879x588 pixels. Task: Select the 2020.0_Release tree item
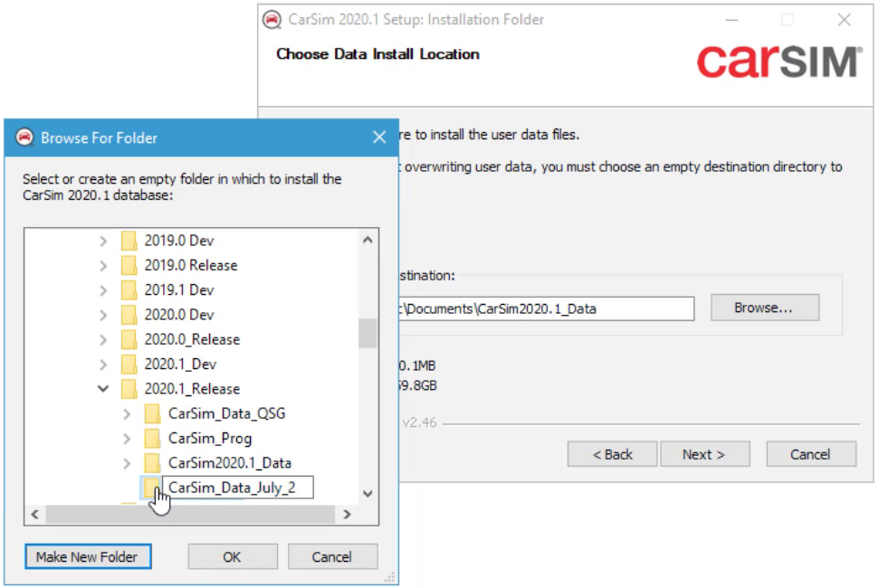[x=192, y=339]
